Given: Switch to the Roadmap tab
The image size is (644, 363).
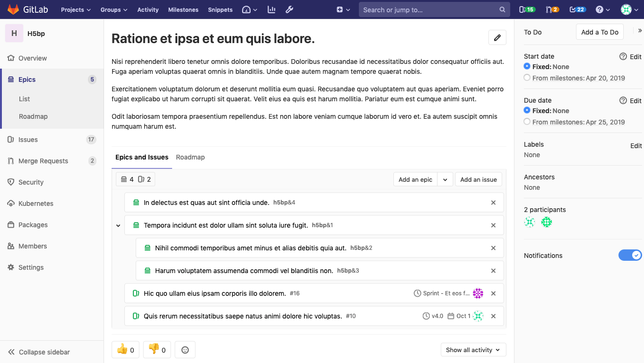Looking at the screenshot, I should tap(190, 157).
